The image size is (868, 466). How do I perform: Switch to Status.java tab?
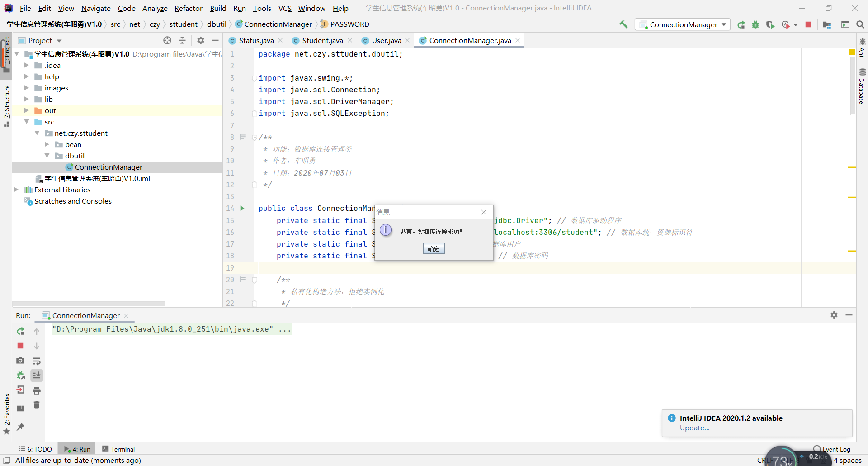point(256,40)
